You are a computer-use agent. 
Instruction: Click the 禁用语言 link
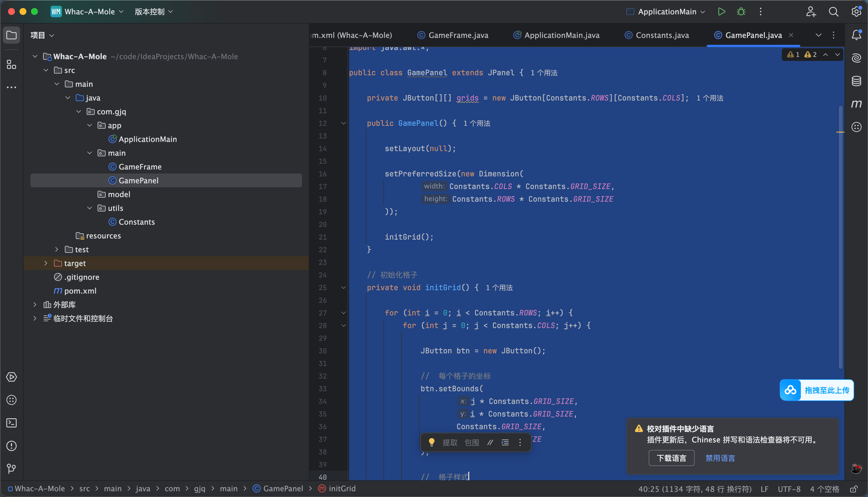[x=720, y=458]
